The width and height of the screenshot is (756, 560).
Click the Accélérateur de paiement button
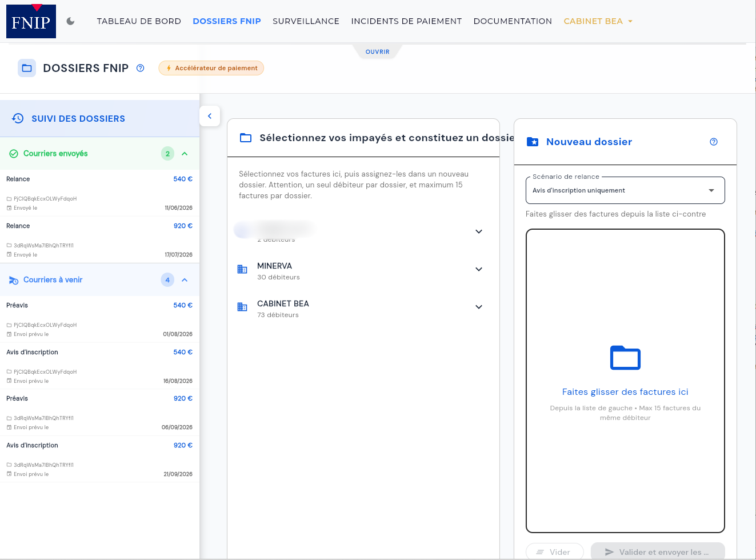tap(211, 68)
